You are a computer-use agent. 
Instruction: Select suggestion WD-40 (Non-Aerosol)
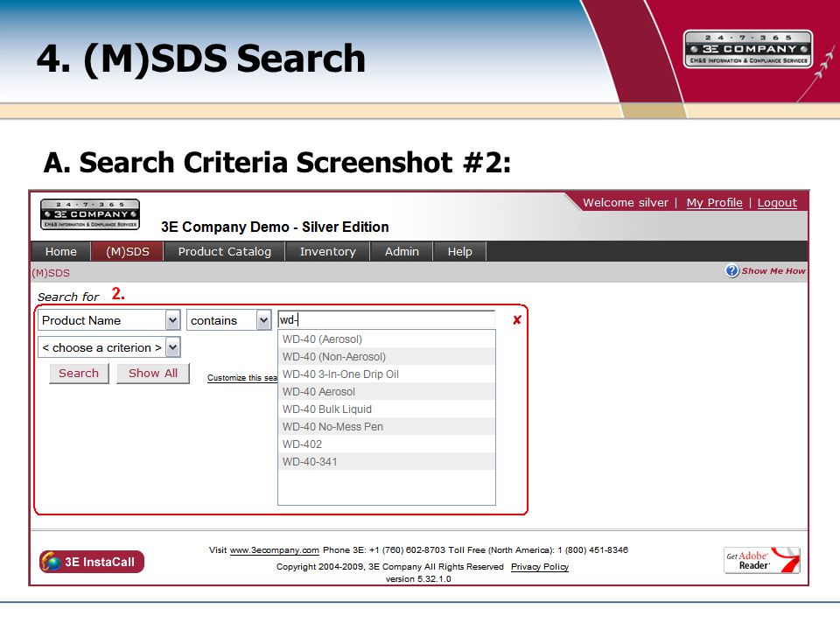[x=386, y=357]
